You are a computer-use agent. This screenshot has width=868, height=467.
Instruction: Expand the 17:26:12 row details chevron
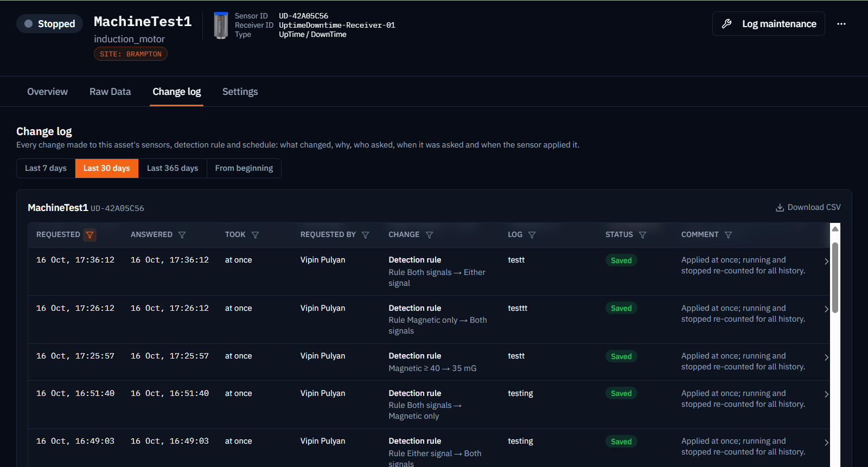[x=826, y=309]
